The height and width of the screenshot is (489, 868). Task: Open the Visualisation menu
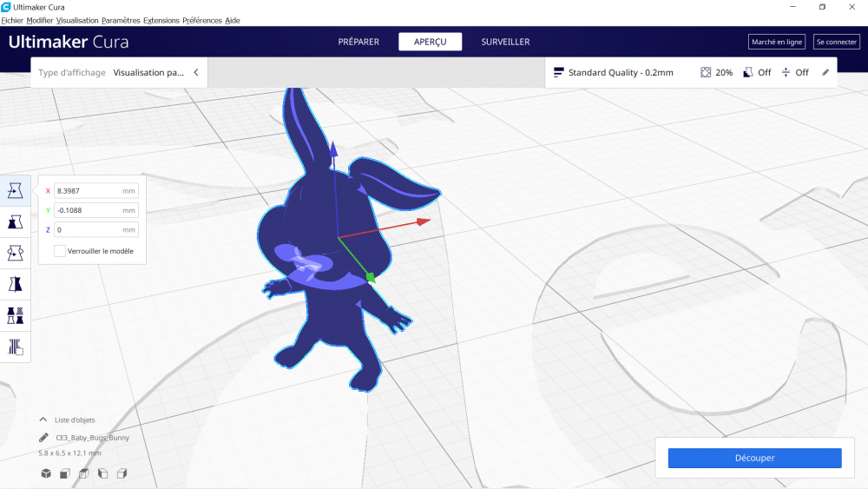[77, 21]
